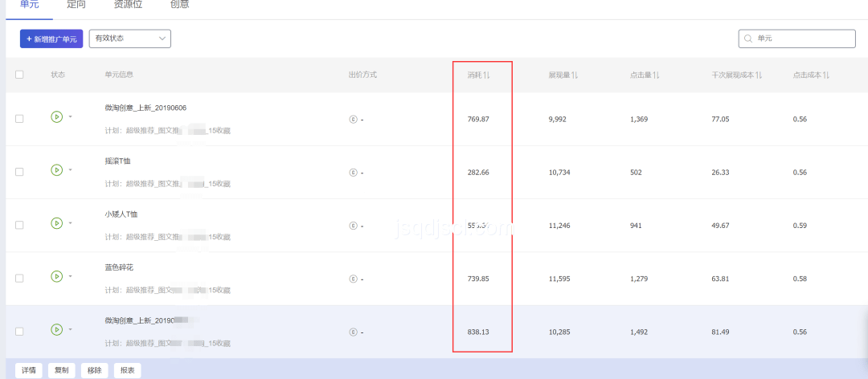Tick the select-all header checkbox
This screenshot has height=379, width=868.
pos(19,75)
